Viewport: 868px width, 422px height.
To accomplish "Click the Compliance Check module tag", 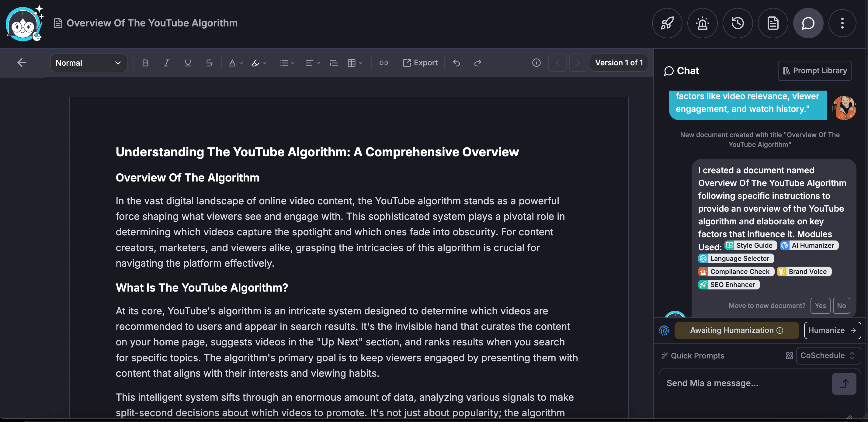I will (x=736, y=271).
